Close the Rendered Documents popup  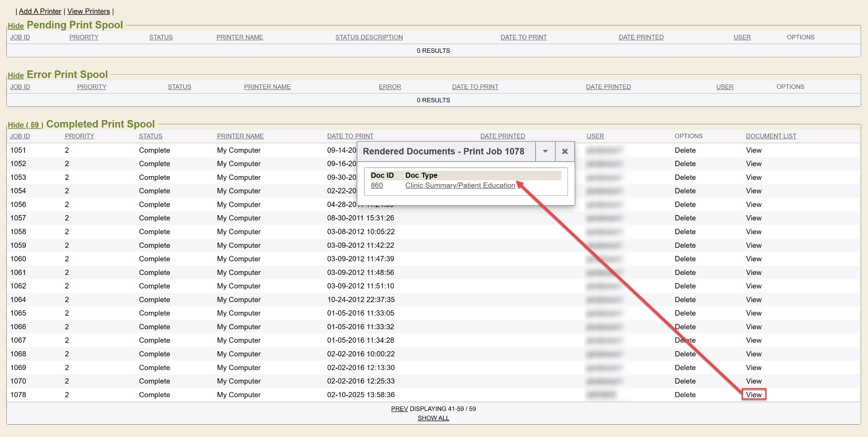(x=565, y=151)
